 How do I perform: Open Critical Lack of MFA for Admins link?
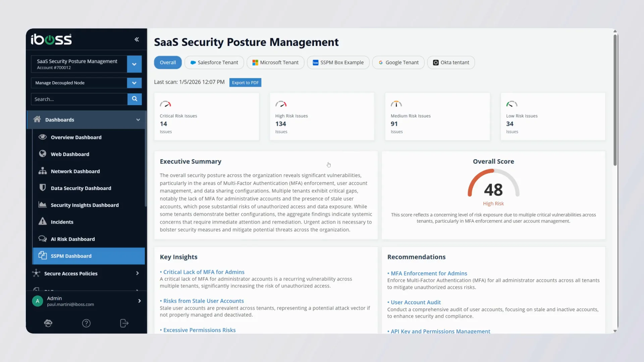click(204, 272)
